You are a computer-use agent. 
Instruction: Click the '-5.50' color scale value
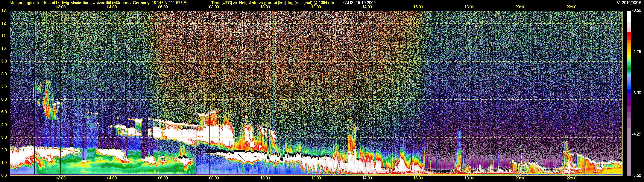tap(637, 175)
